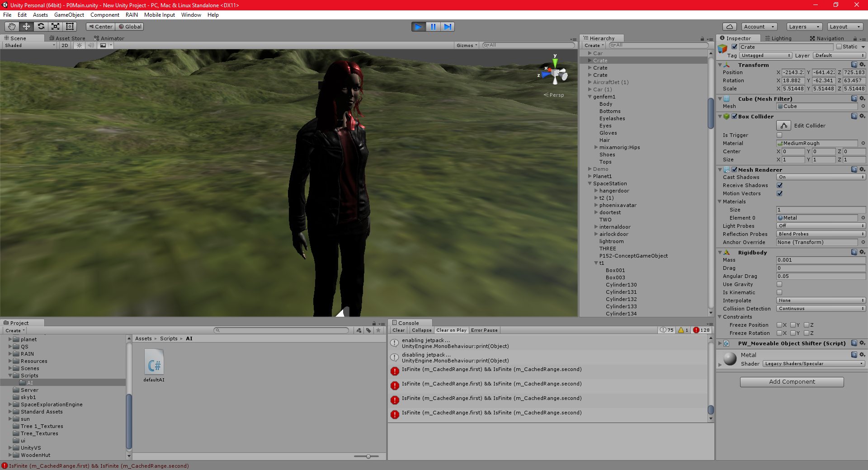Switch to the Animator tab
The height and width of the screenshot is (470, 868).
(109, 38)
